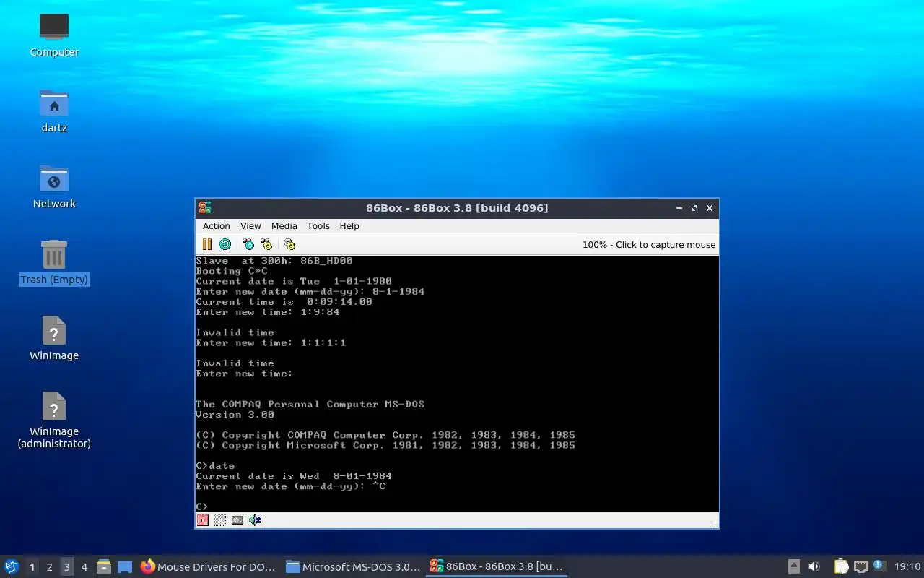924x578 pixels.
Task: Click '100% - Click to capture mouse' status text
Action: 649,245
